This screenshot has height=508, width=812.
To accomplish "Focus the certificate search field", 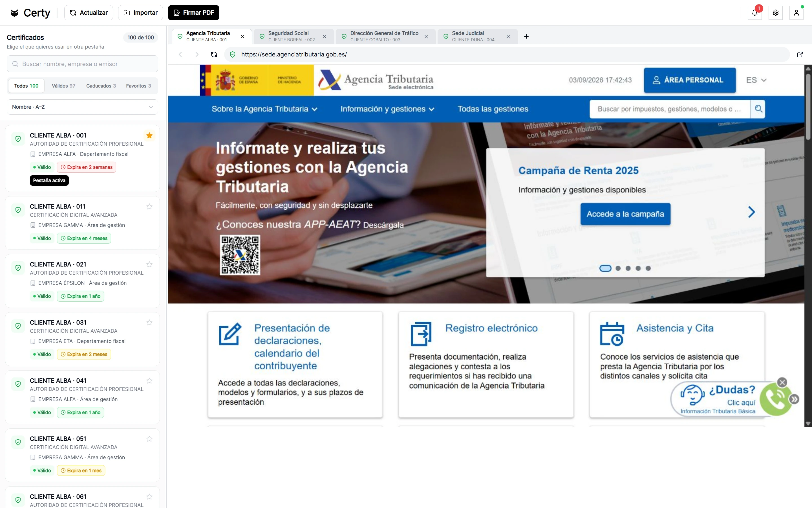I will pos(82,64).
